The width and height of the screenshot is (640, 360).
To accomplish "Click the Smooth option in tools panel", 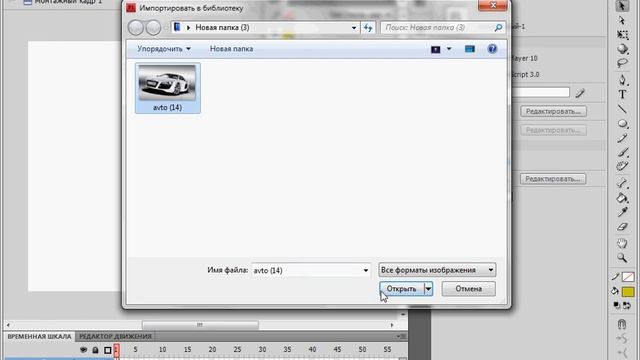I will 622,339.
